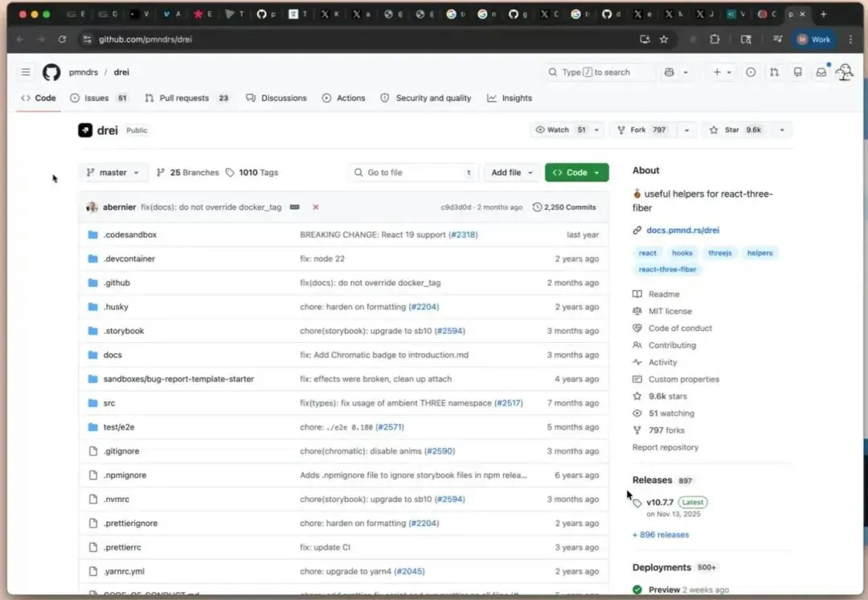
Task: Open the .codesandbox folder icon
Action: [93, 235]
